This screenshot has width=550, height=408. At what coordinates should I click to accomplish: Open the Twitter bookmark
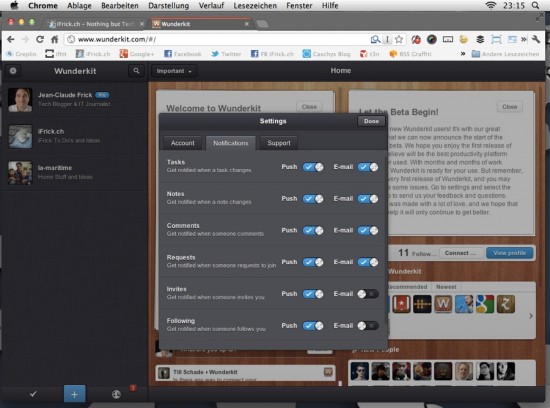[x=226, y=54]
